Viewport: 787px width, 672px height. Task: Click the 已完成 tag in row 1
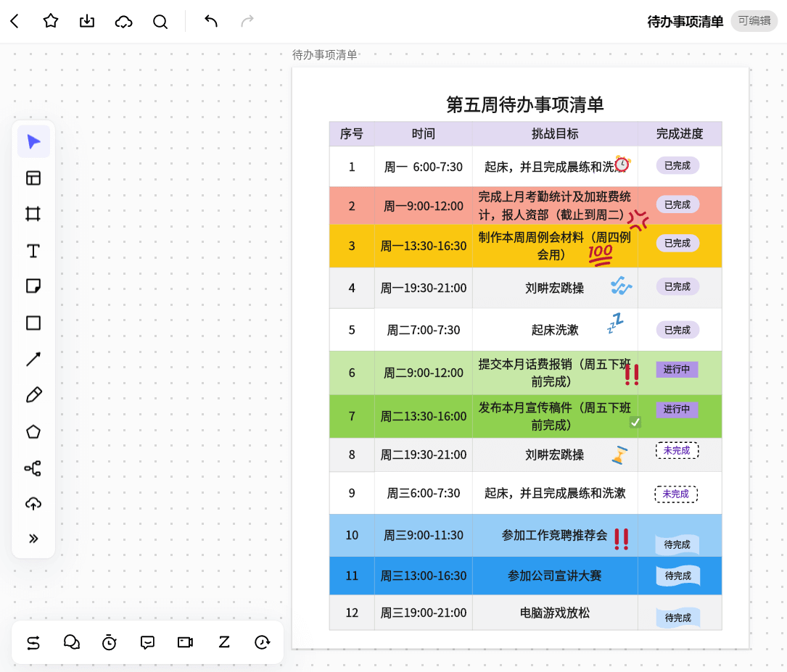[x=677, y=165]
